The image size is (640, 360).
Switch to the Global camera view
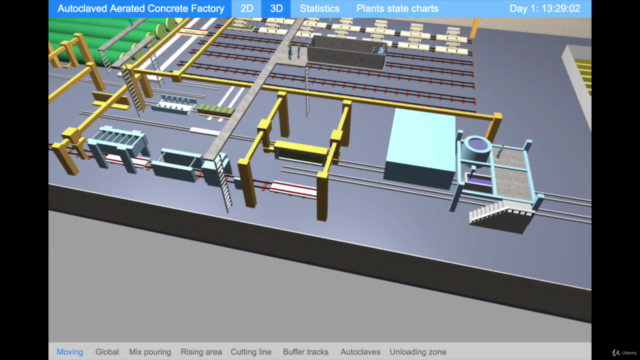107,352
